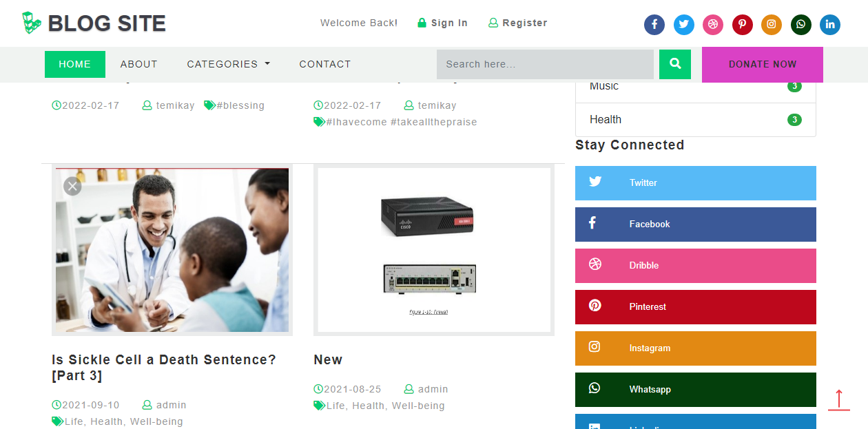The height and width of the screenshot is (429, 868).
Task: Dismiss the overlay X on doctor image
Action: pos(72,186)
